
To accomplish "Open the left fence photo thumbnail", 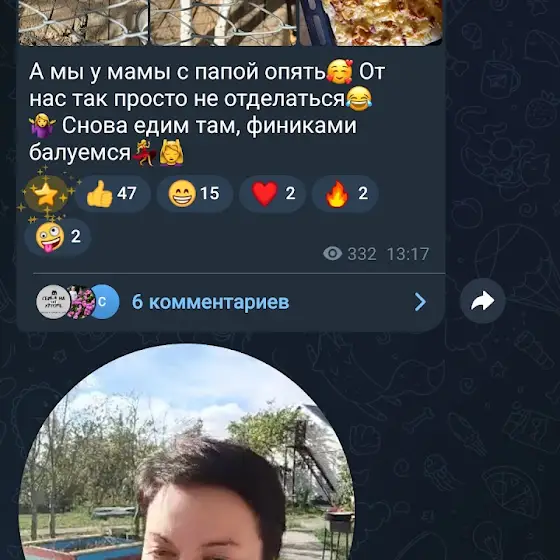I will coord(83,22).
